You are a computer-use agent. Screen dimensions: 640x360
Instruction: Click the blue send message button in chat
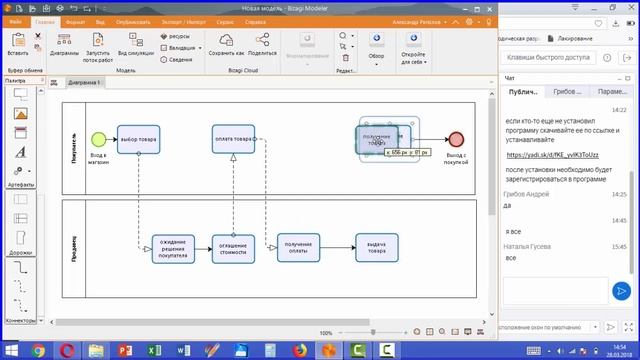(x=621, y=291)
